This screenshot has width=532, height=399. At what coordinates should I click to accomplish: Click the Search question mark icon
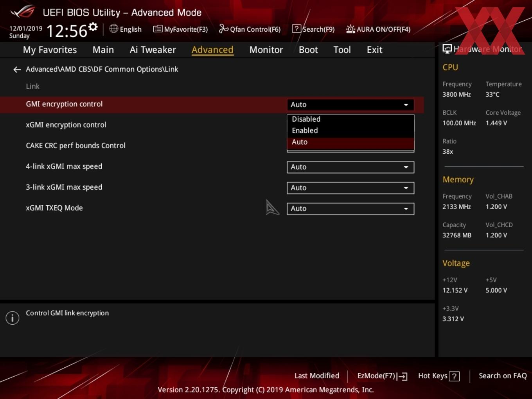pos(297,29)
